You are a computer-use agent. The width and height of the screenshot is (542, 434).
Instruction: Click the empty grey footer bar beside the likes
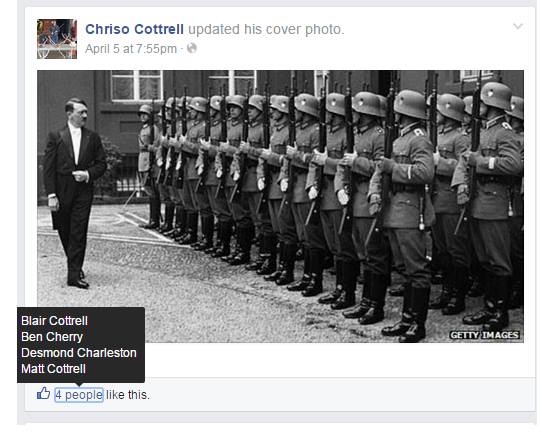[x=342, y=395]
